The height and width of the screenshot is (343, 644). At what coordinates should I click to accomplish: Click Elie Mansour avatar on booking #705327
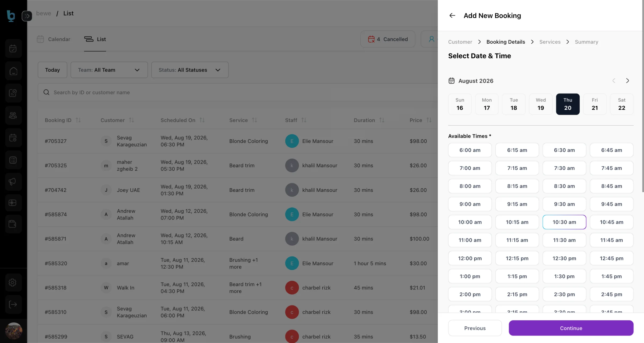coord(292,141)
